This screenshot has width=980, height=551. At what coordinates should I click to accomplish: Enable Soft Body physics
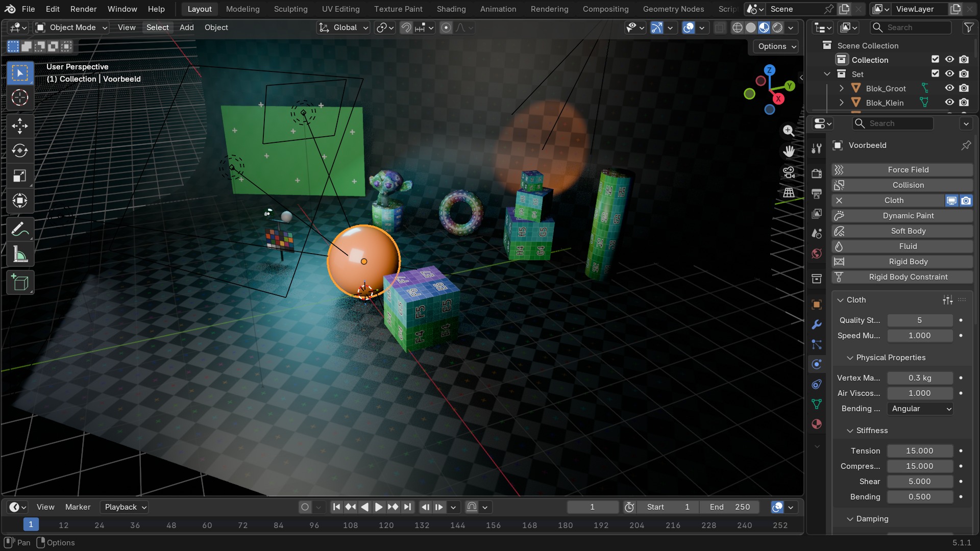902,231
